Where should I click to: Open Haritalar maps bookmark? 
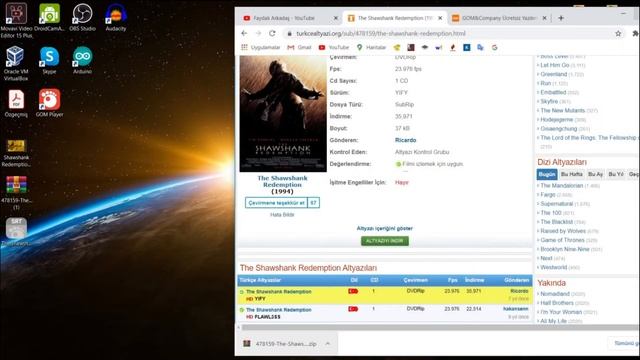coord(371,47)
